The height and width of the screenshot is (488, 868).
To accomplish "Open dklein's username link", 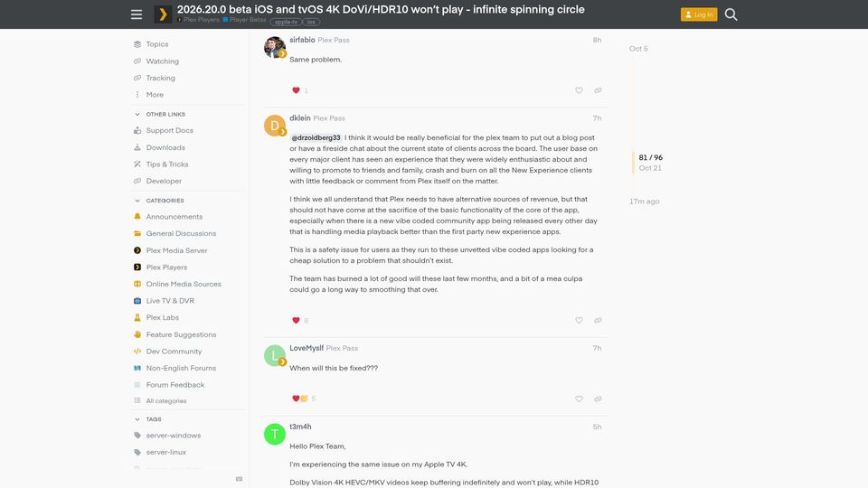I will pyautogui.click(x=300, y=117).
